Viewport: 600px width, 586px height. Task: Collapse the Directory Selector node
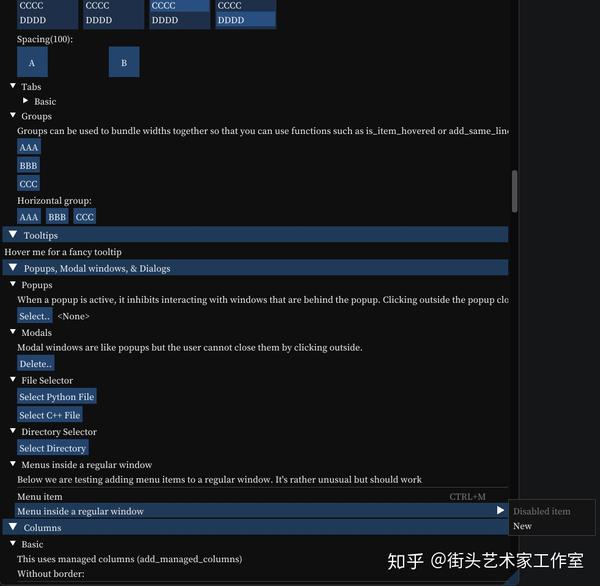tap(13, 431)
